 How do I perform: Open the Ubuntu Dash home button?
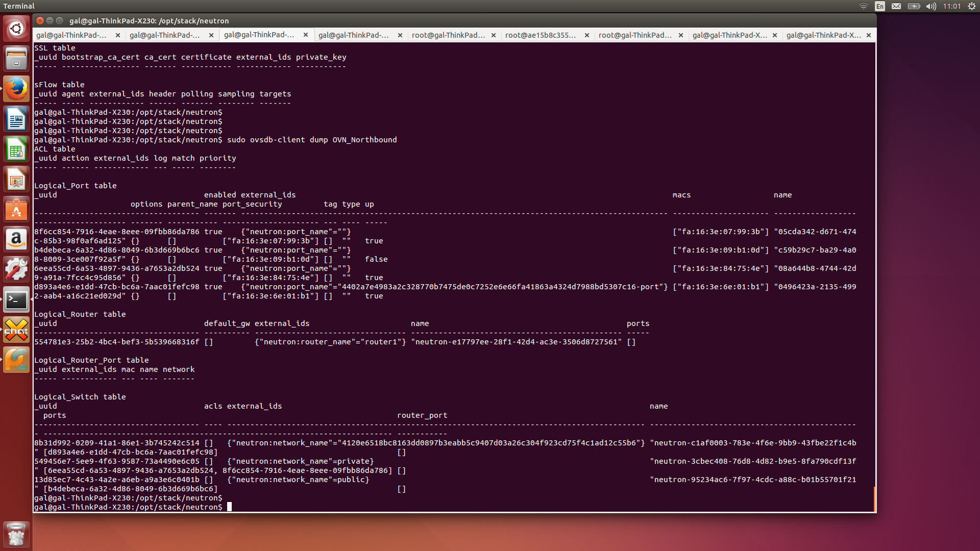16,29
